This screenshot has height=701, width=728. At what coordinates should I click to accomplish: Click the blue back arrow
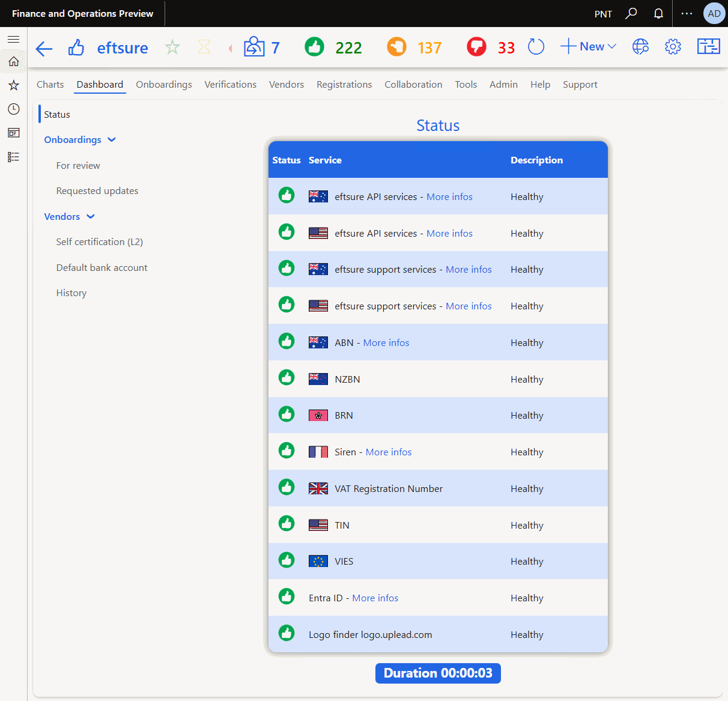(44, 48)
